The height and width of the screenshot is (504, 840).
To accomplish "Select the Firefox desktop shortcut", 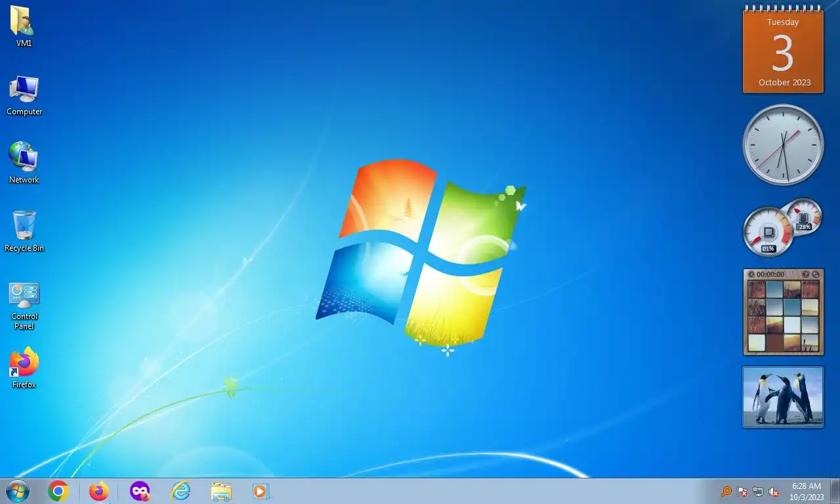I will (24, 367).
